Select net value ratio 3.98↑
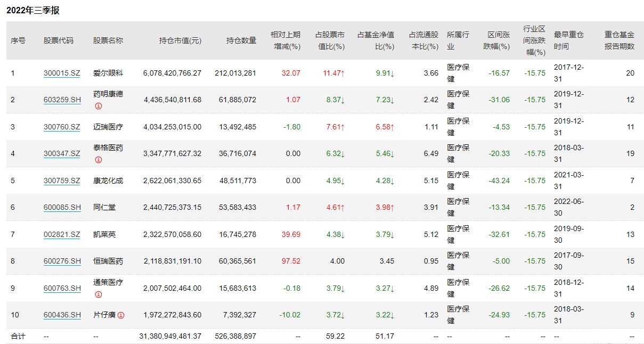Image resolution: width=644 pixels, height=344 pixels. point(385,208)
